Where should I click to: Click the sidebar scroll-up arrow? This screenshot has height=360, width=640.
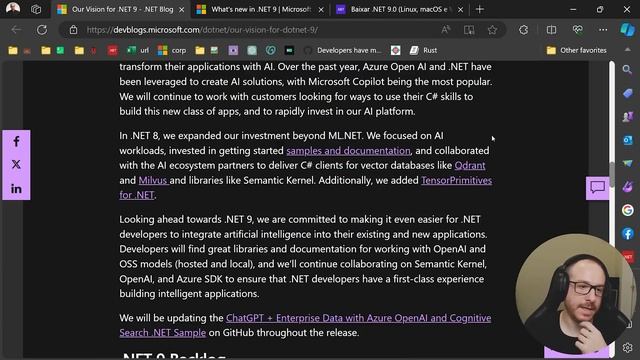click(627, 49)
